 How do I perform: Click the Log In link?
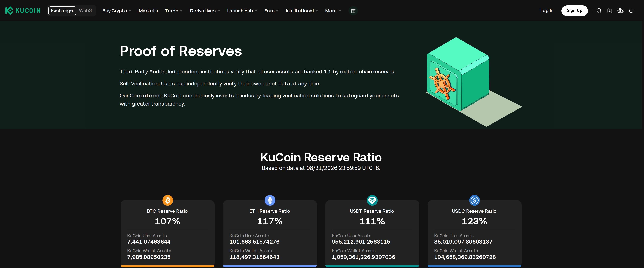click(x=547, y=11)
